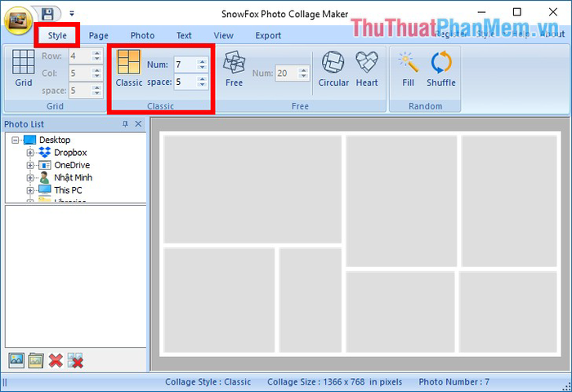Open the Export tab
Screen dimensions: 572x392
click(268, 35)
